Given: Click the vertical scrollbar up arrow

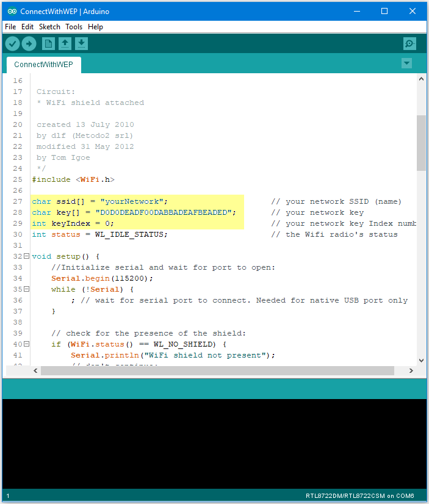Looking at the screenshot, I should (421, 79).
